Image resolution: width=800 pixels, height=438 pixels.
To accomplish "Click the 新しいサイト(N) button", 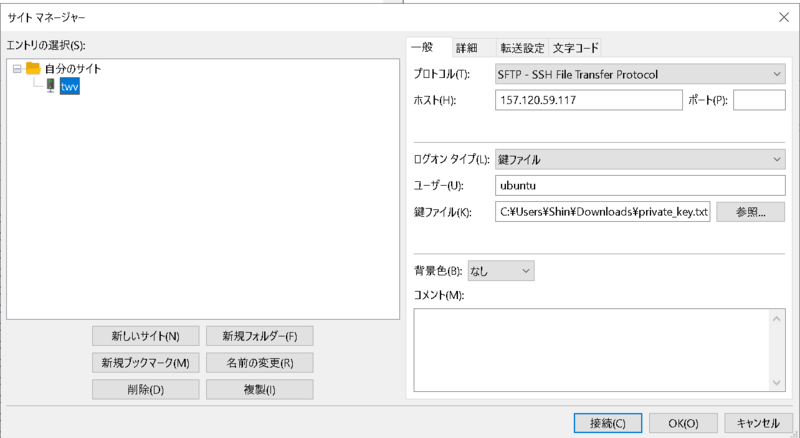I will tap(145, 336).
